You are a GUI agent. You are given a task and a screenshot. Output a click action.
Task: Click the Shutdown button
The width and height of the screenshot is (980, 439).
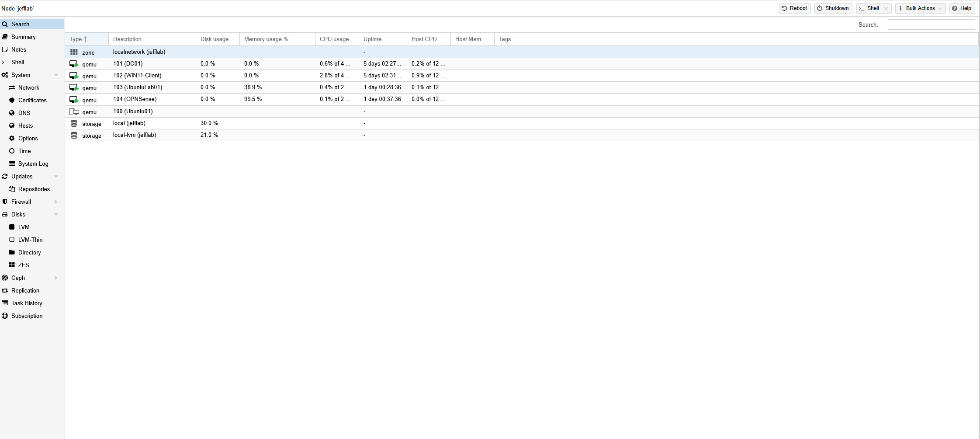coord(833,8)
